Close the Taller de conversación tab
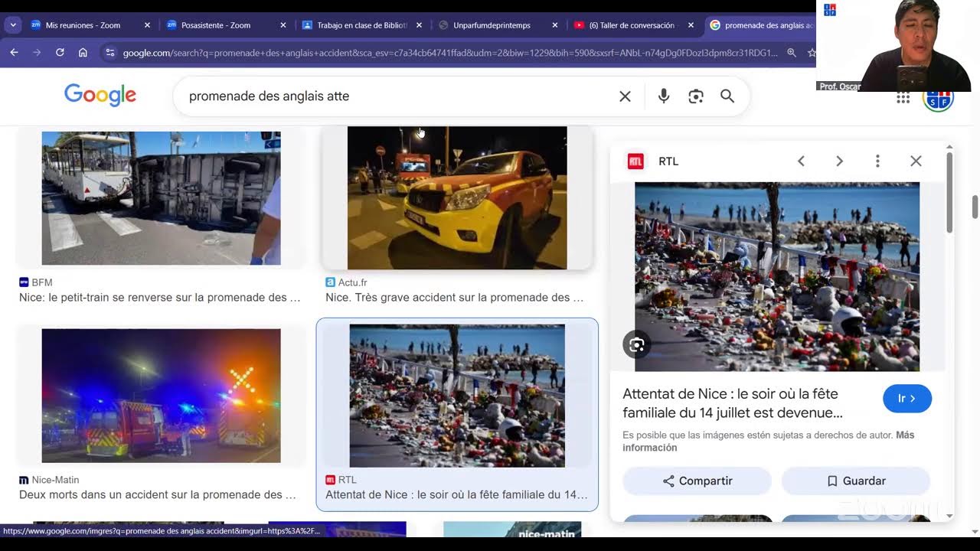The width and height of the screenshot is (980, 551). [x=691, y=25]
